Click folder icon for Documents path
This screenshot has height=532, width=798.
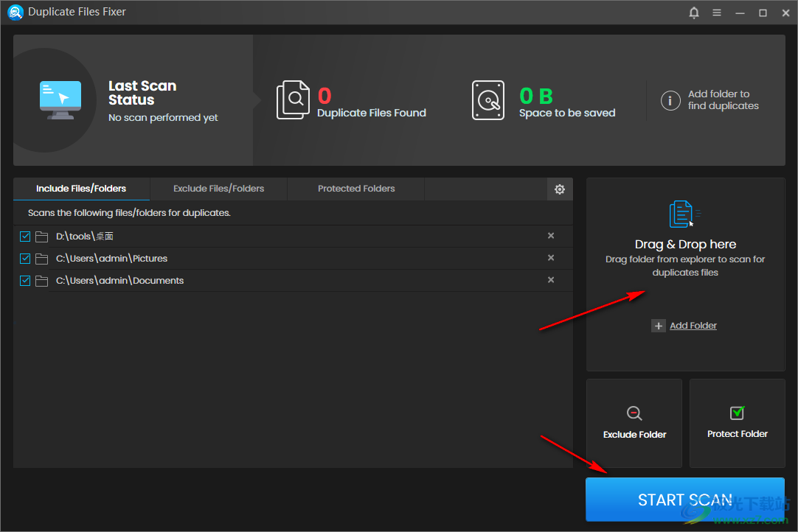[42, 281]
